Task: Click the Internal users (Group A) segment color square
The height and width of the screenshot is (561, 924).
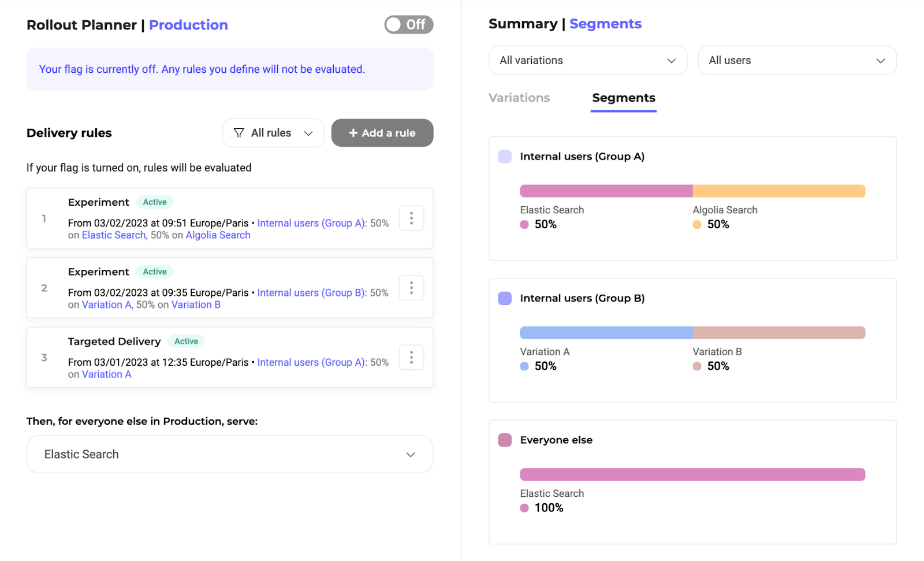Action: point(505,157)
